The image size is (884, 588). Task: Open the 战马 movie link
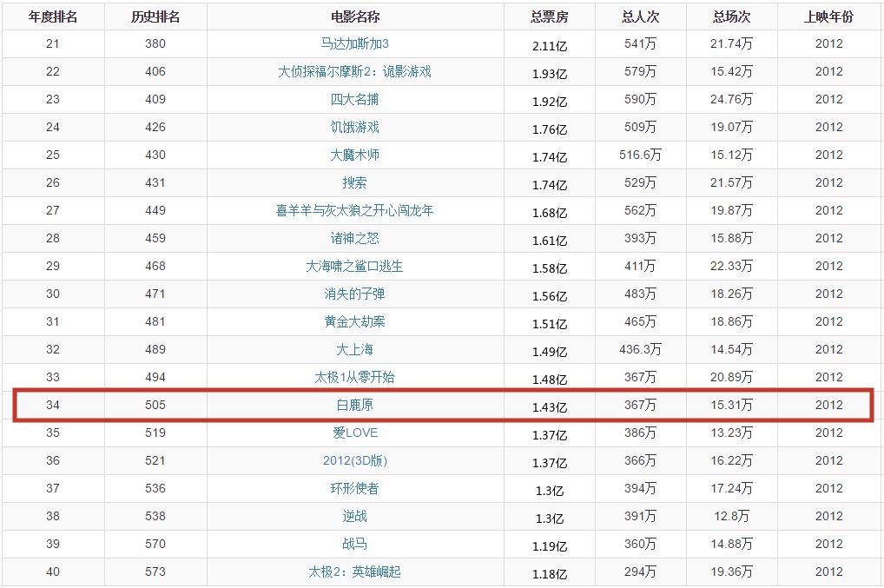tap(354, 544)
